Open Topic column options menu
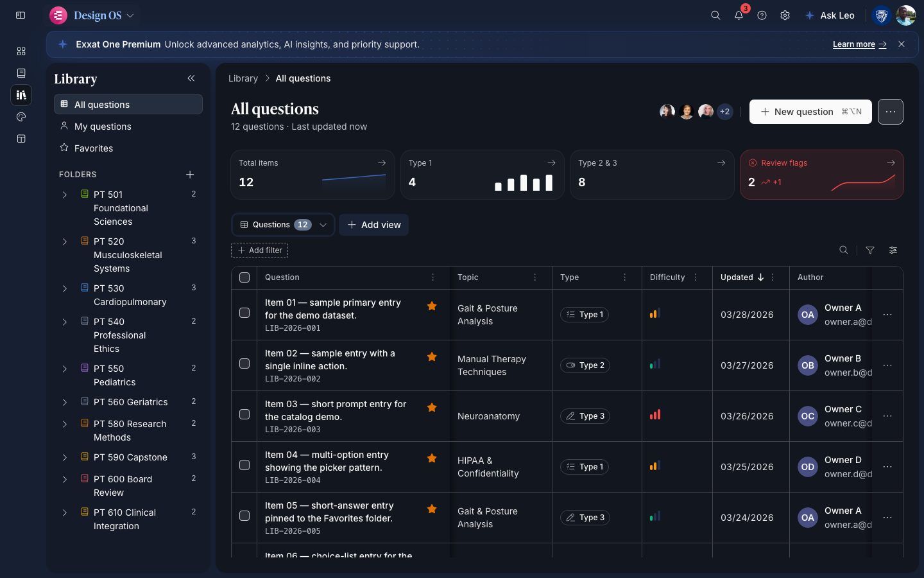This screenshot has height=578, width=924. click(535, 277)
